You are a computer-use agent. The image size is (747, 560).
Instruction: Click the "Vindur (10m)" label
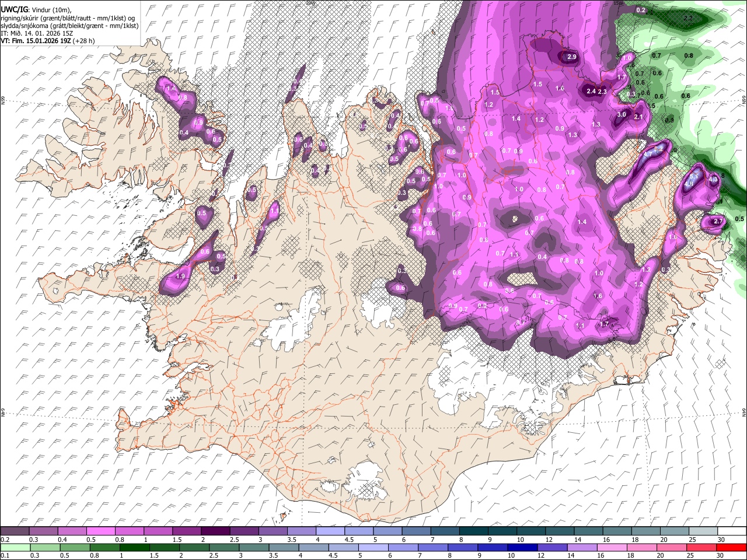[x=50, y=10]
